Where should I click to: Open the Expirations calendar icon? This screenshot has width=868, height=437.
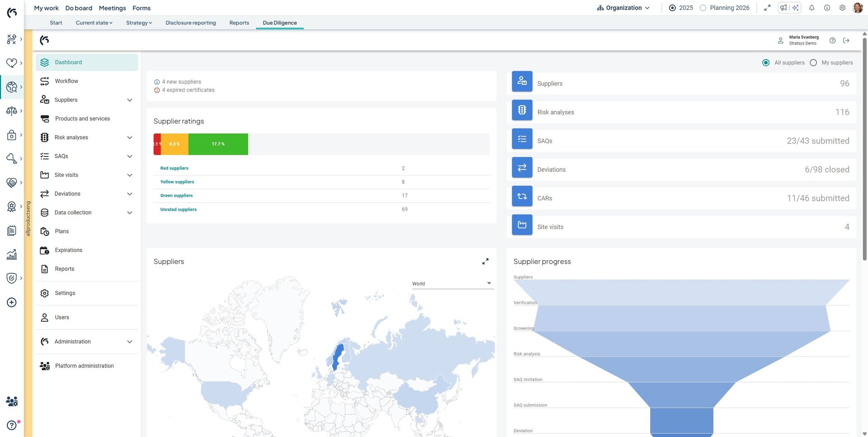click(x=44, y=250)
